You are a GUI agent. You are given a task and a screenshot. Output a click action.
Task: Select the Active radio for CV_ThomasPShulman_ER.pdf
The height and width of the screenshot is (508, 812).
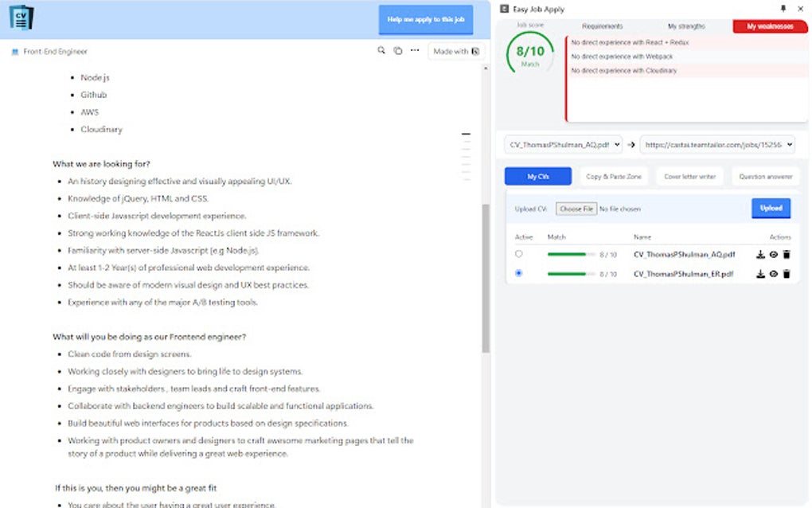[x=518, y=274]
